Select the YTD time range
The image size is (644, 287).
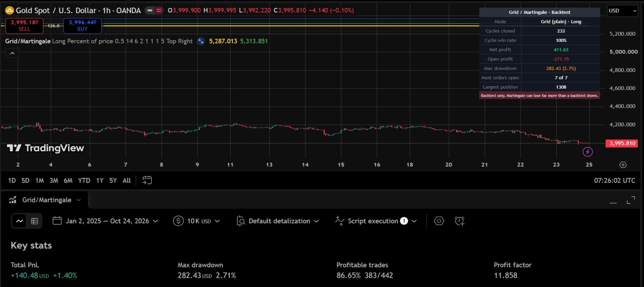tap(84, 181)
